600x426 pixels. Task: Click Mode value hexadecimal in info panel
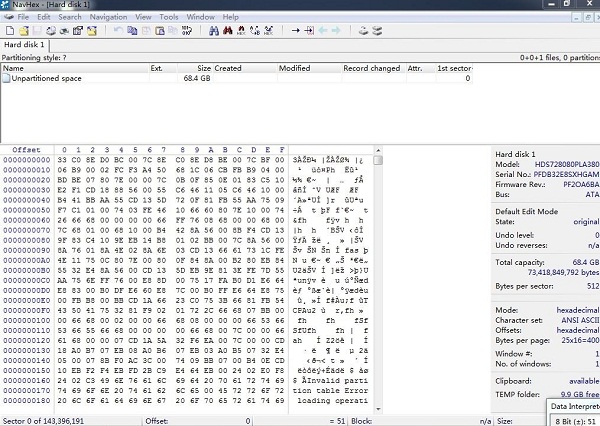click(577, 310)
